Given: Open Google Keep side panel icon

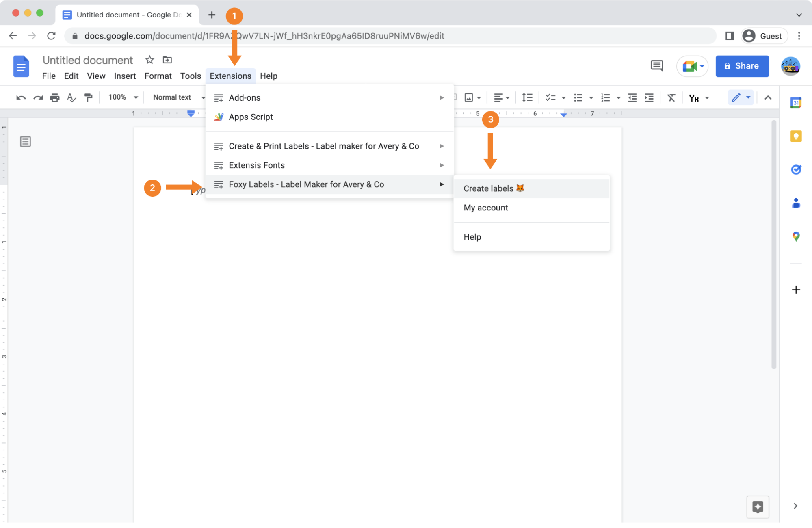Looking at the screenshot, I should pos(796,136).
